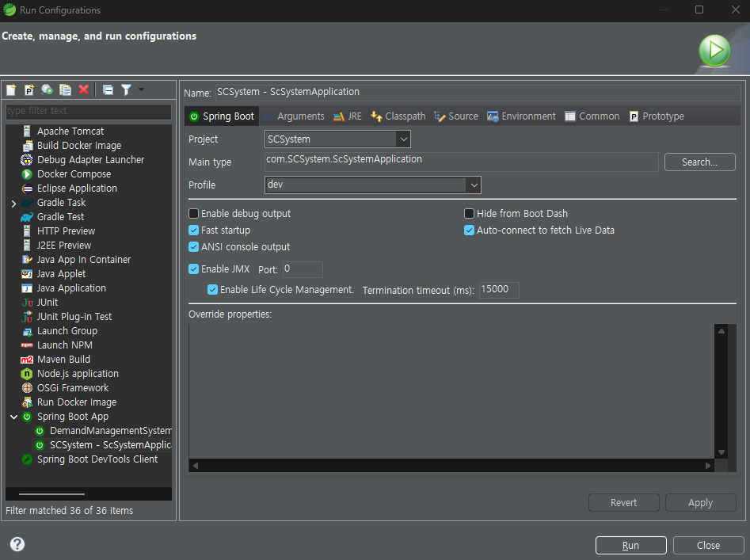This screenshot has height=560, width=750.
Task: Open the Prototype tab
Action: pos(657,116)
